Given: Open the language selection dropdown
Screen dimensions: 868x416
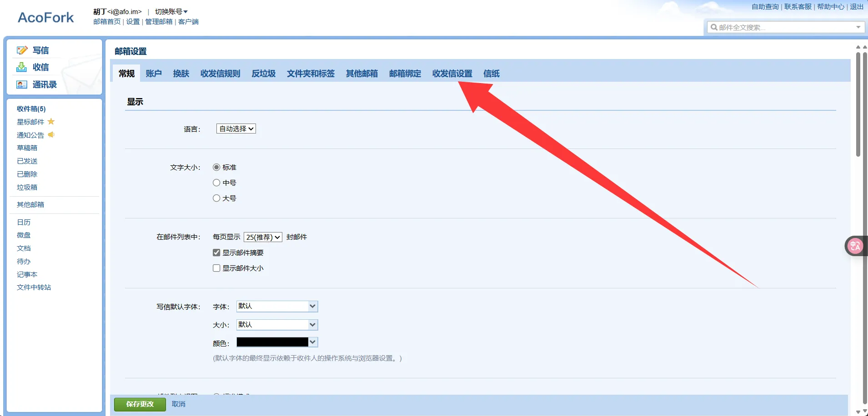Looking at the screenshot, I should point(236,129).
